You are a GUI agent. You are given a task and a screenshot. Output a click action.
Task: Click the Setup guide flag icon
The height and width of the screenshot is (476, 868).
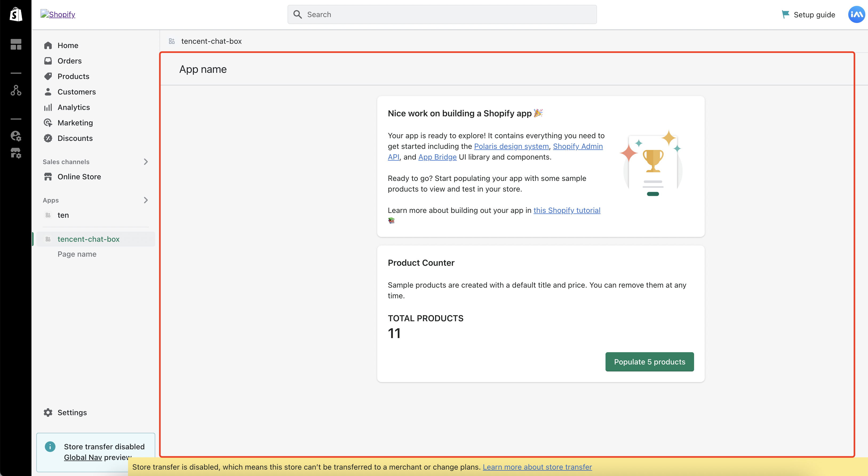click(786, 14)
